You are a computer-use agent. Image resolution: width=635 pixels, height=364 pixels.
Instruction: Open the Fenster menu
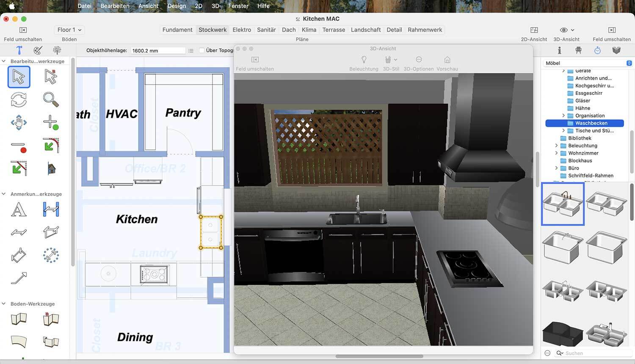click(x=238, y=6)
